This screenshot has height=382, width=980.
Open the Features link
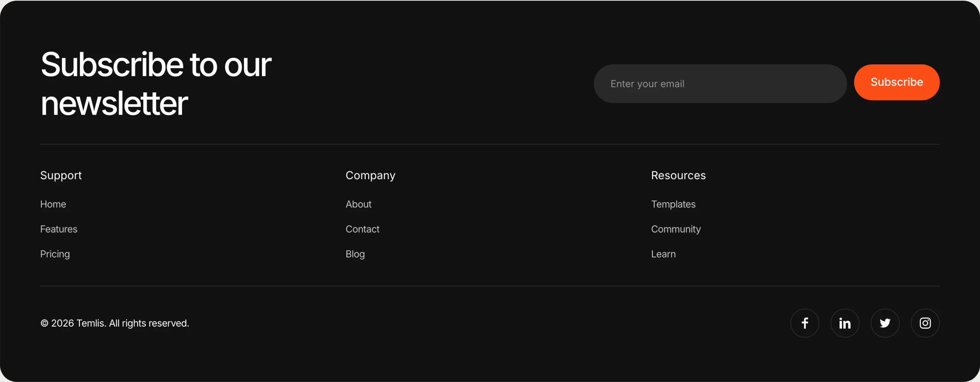pyautogui.click(x=59, y=229)
